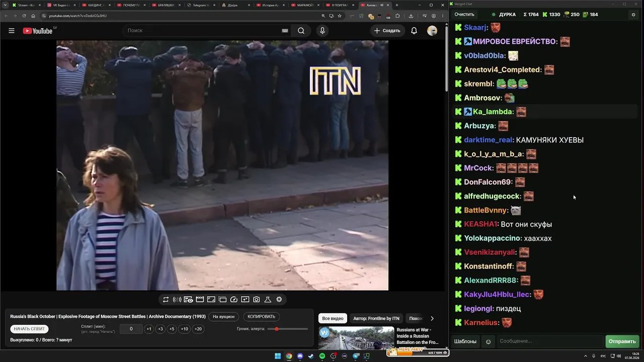
Task: Select the Все видео filter chip
Action: coord(333,318)
